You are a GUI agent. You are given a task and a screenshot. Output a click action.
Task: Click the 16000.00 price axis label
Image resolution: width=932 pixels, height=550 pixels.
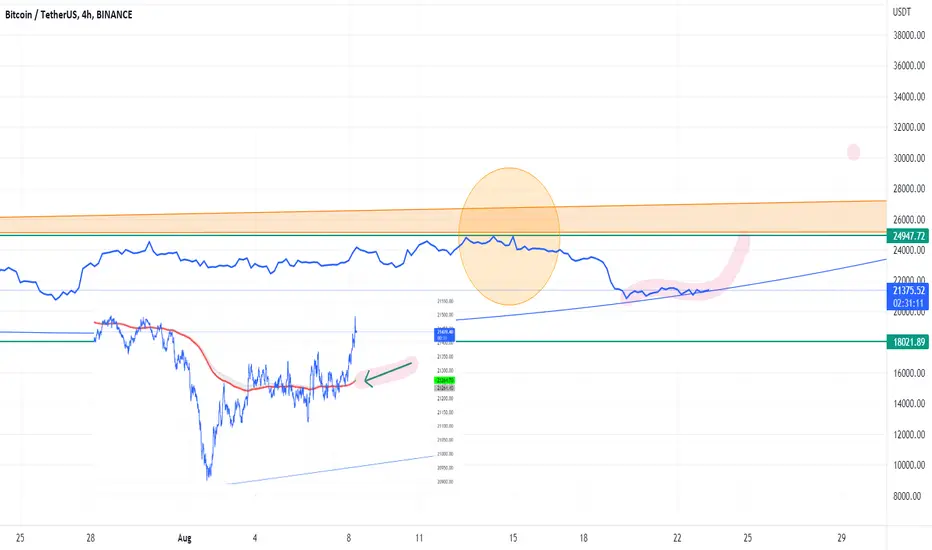pos(909,373)
